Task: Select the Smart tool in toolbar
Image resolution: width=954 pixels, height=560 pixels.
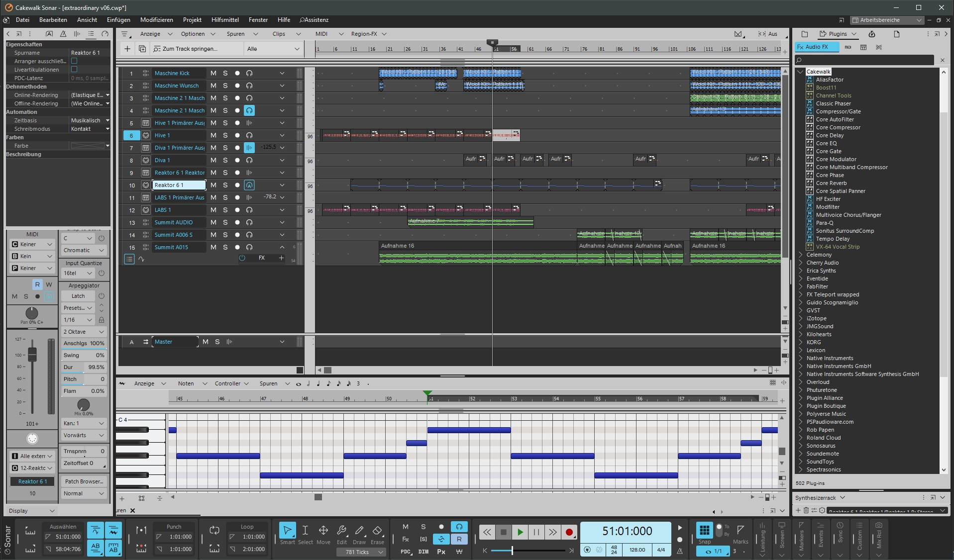Action: click(x=287, y=531)
